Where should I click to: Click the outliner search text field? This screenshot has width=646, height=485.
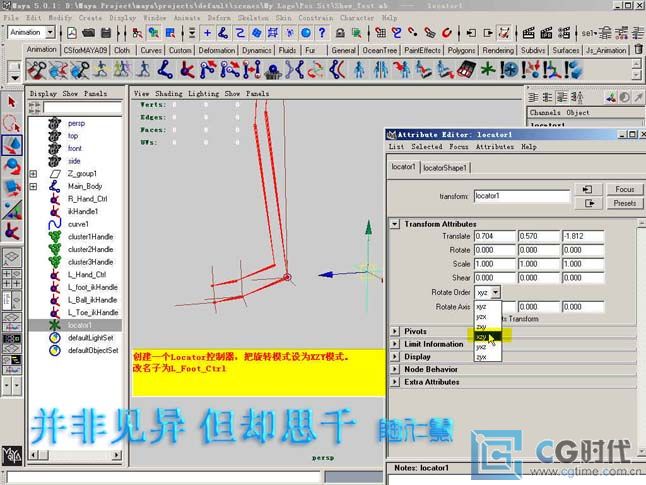pyautogui.click(x=82, y=108)
